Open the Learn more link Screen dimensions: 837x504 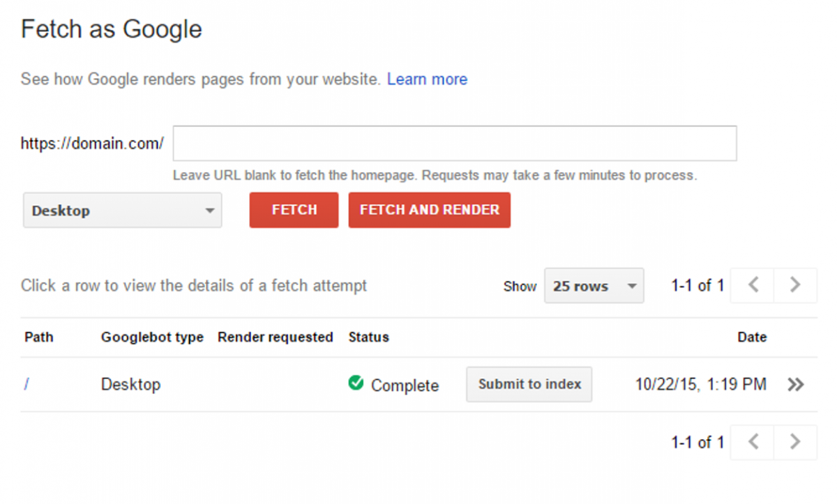coord(427,79)
